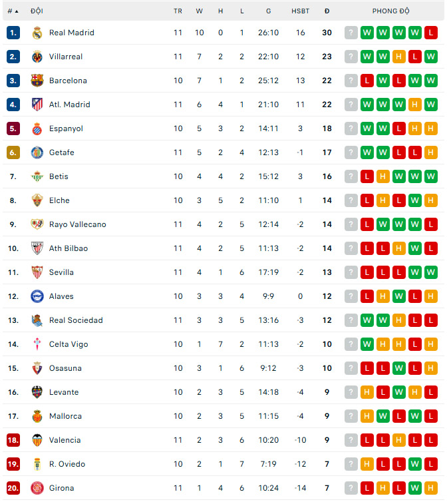Click Real Madrid's gray upcoming match badge
Image resolution: width=447 pixels, height=504 pixels.
pos(351,33)
